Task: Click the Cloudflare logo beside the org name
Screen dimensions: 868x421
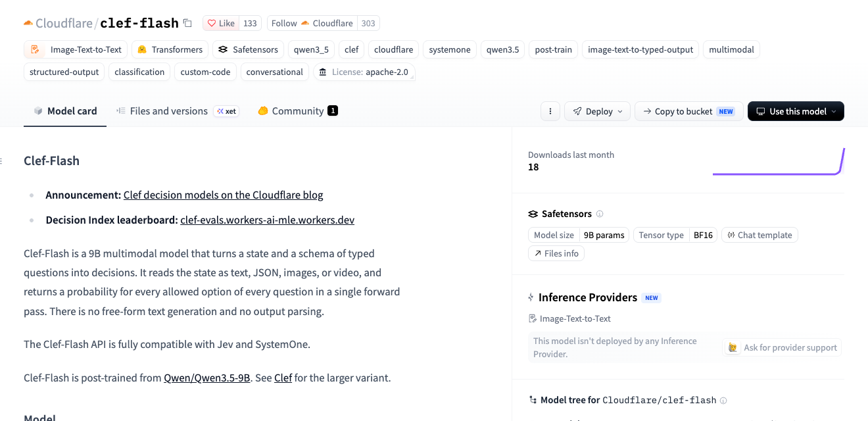Action: click(28, 23)
